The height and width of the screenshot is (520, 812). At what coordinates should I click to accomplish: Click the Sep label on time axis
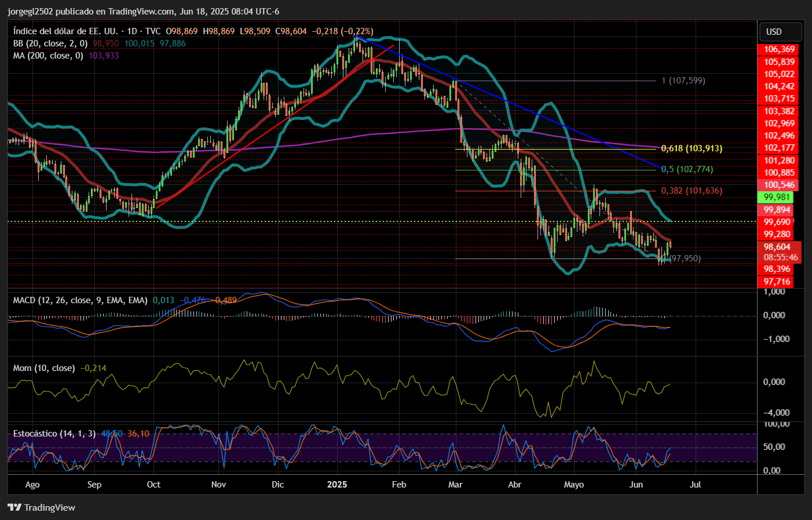click(94, 485)
